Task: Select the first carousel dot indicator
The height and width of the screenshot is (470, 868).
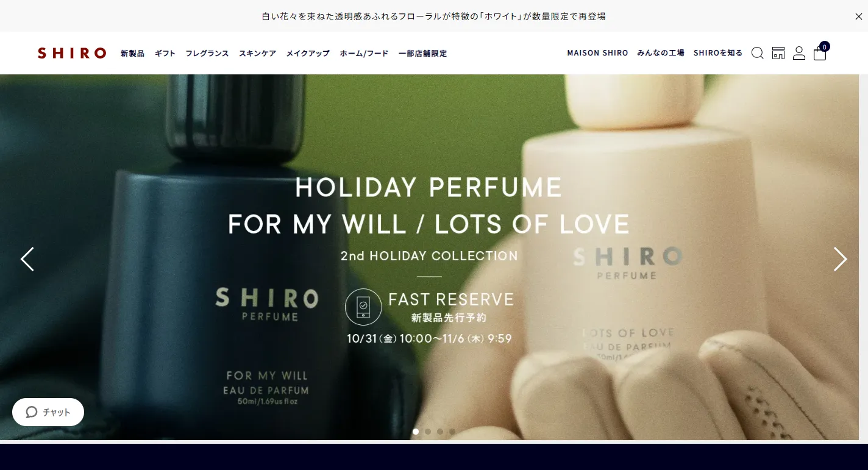Action: coord(416,432)
